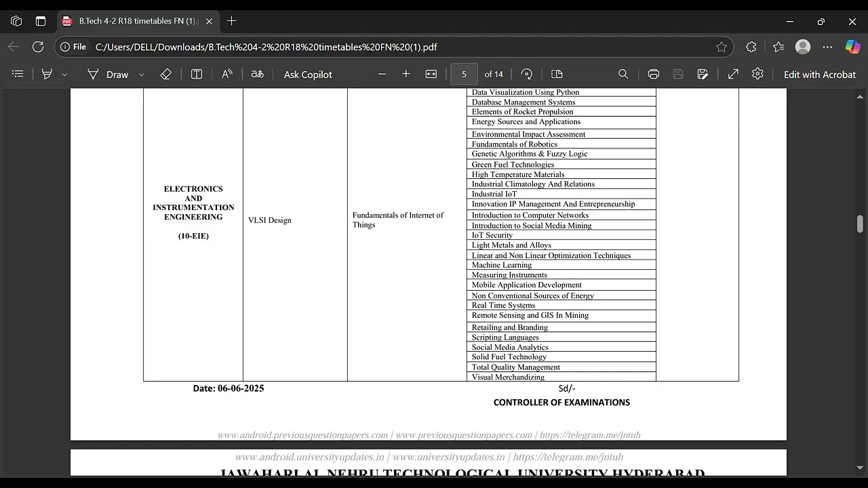868x488 pixels.
Task: Open the workspaces icon in tab bar
Action: 16,21
